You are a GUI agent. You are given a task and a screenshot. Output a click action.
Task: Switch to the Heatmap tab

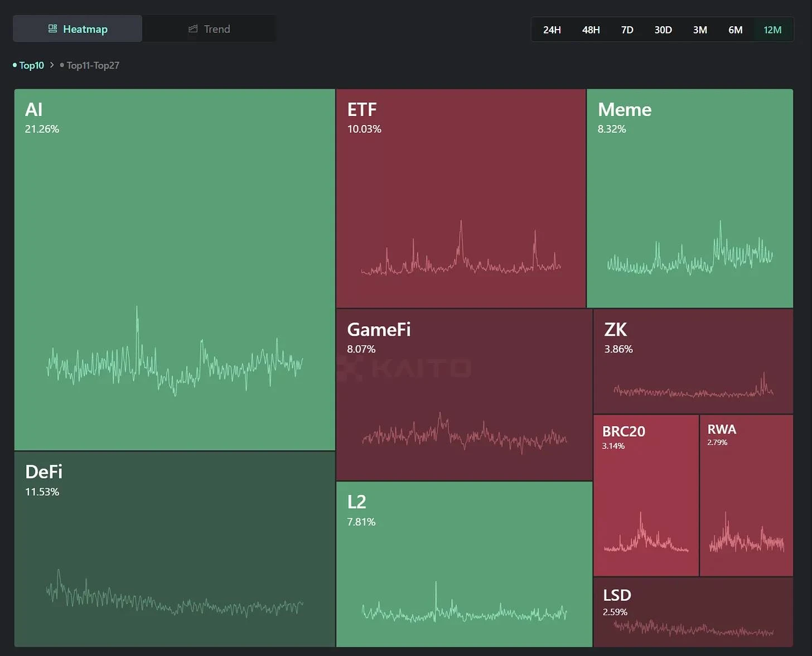(x=78, y=29)
